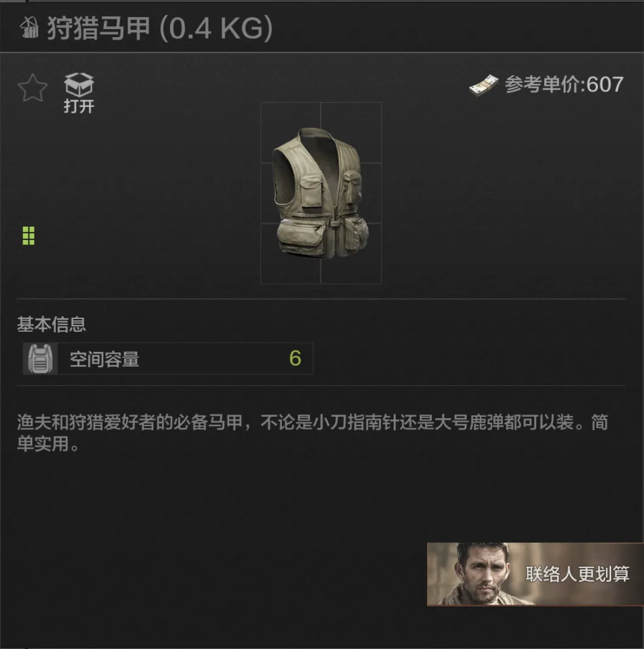Click the green grid slots icon

tap(29, 236)
